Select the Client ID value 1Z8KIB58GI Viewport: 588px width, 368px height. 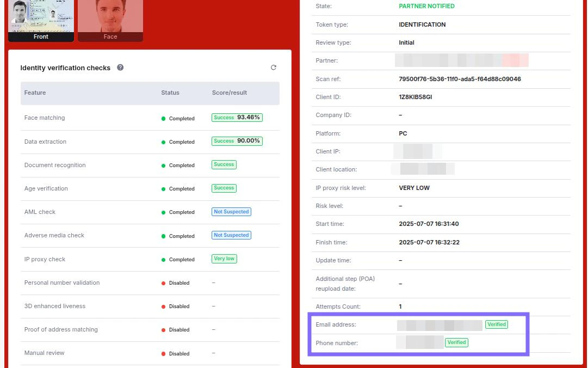(416, 97)
